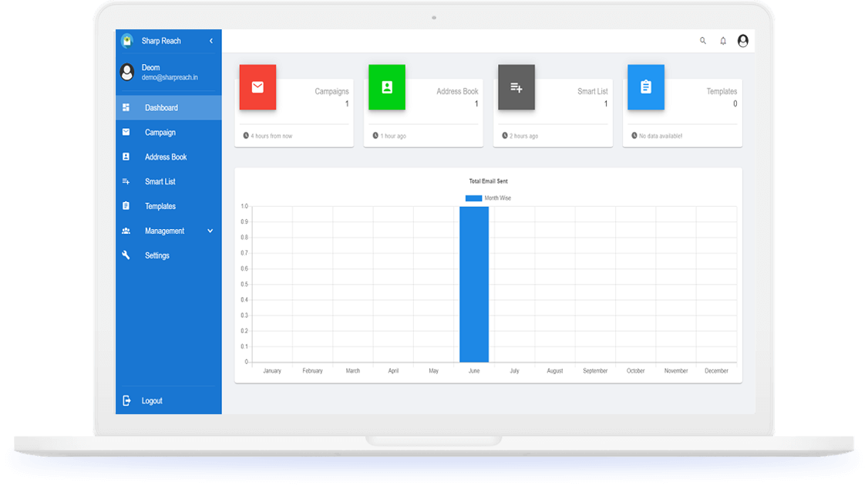Click the gray Smart List icon tile
This screenshot has height=486, width=868.
[516, 87]
